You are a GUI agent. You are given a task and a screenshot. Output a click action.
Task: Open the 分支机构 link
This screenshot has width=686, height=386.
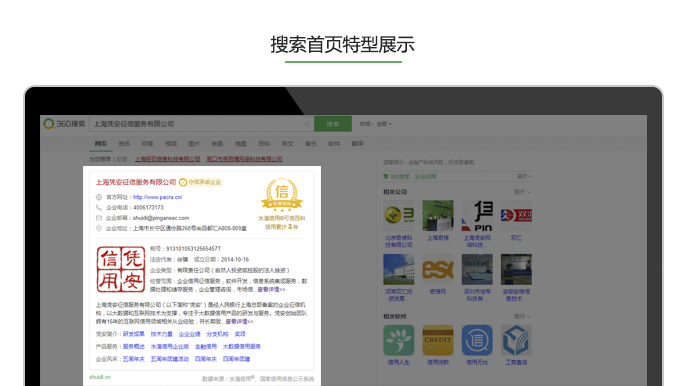tap(217, 334)
